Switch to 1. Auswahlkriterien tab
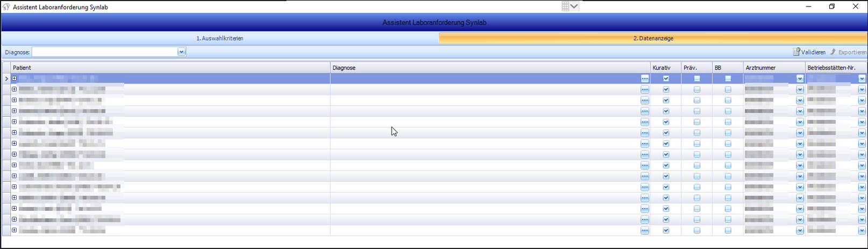Image resolution: width=868 pixels, height=249 pixels. [219, 38]
